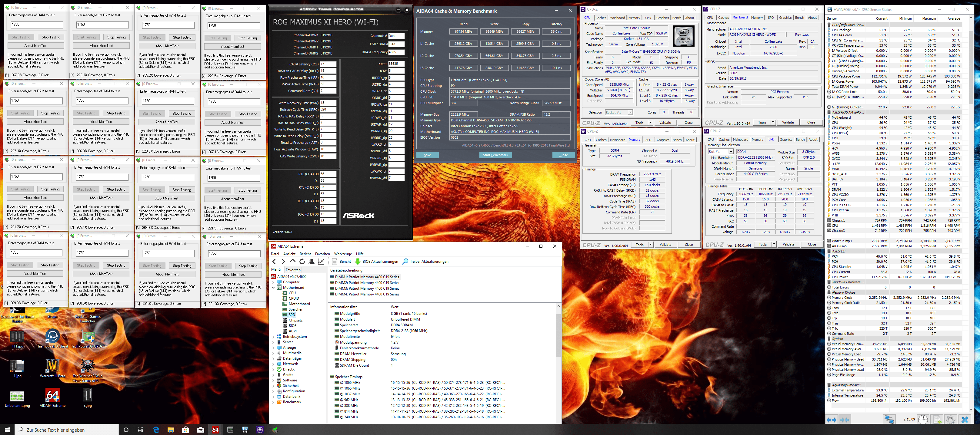Image resolution: width=980 pixels, height=435 pixels.
Task: Go back in AIDA64 Extreme toolbar
Action: [274, 261]
